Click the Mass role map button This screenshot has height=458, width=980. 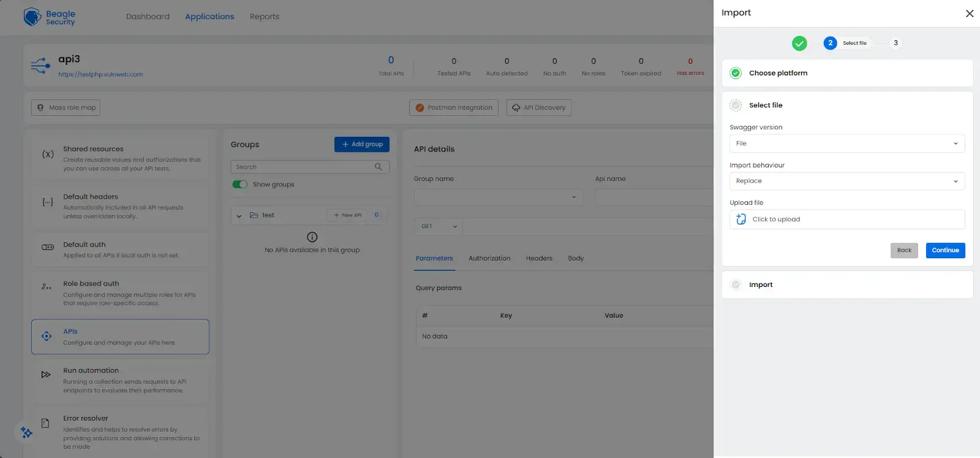pyautogui.click(x=66, y=107)
